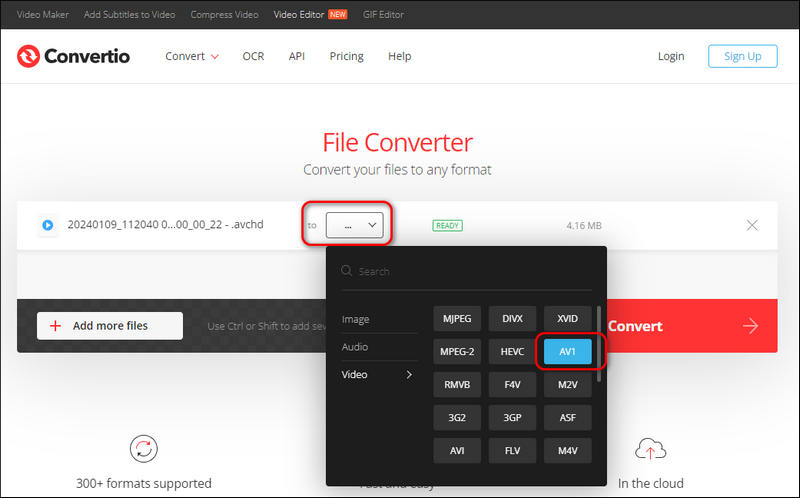Choose the AV1 video format
800x498 pixels.
[568, 351]
